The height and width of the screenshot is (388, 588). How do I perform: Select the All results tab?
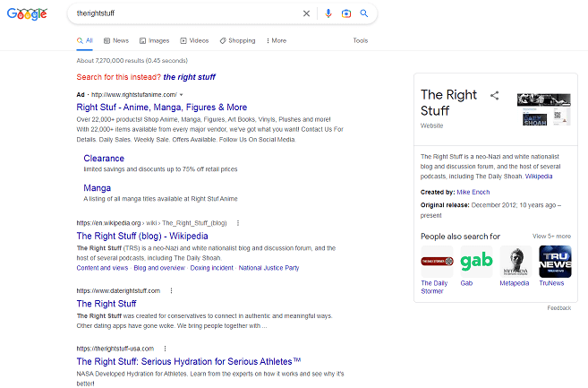coord(85,40)
